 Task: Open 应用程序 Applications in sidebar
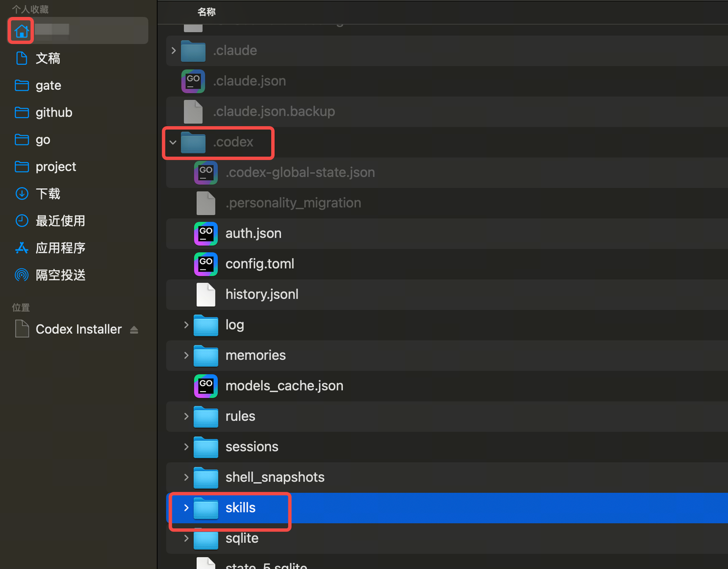point(60,248)
